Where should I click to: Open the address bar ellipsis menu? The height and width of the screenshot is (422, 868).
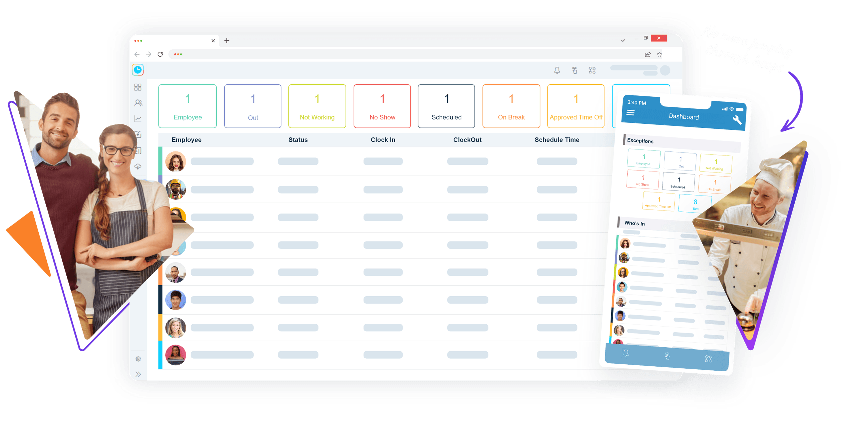pos(179,54)
